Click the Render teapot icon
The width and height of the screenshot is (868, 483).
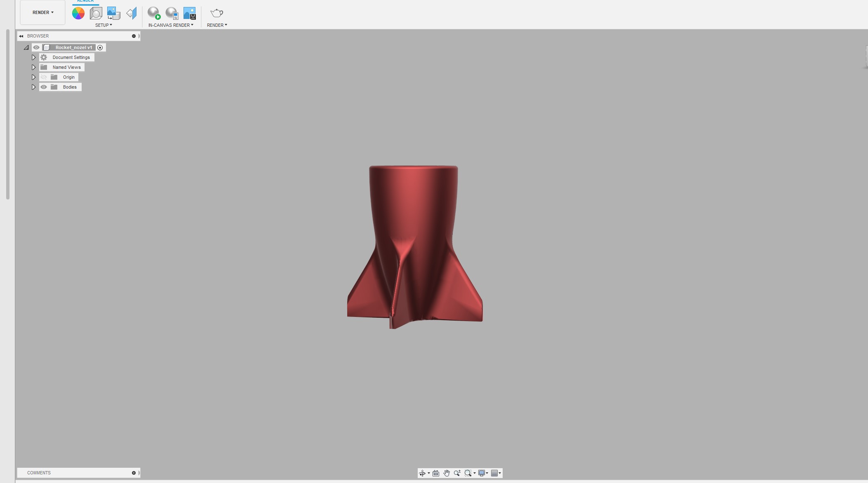point(217,13)
